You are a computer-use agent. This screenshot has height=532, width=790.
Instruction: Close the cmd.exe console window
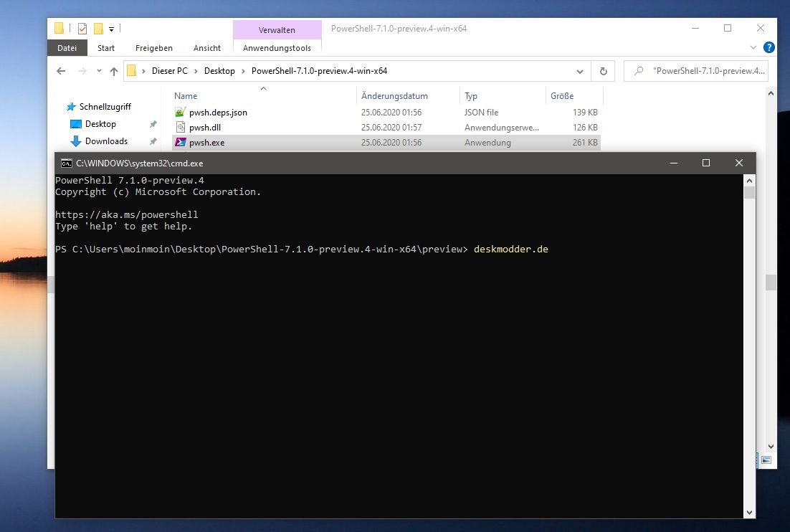[x=738, y=163]
